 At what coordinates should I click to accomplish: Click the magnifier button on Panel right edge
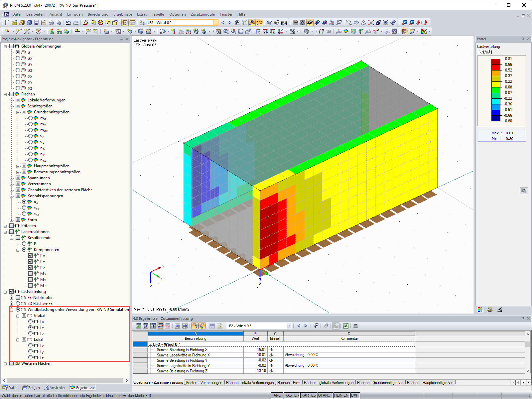524,191
